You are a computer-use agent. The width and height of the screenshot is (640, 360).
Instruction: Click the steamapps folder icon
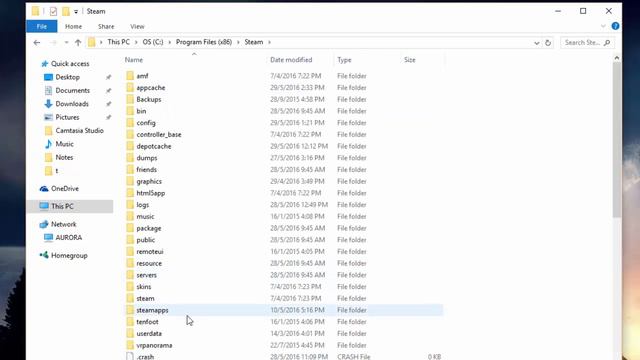(x=130, y=310)
